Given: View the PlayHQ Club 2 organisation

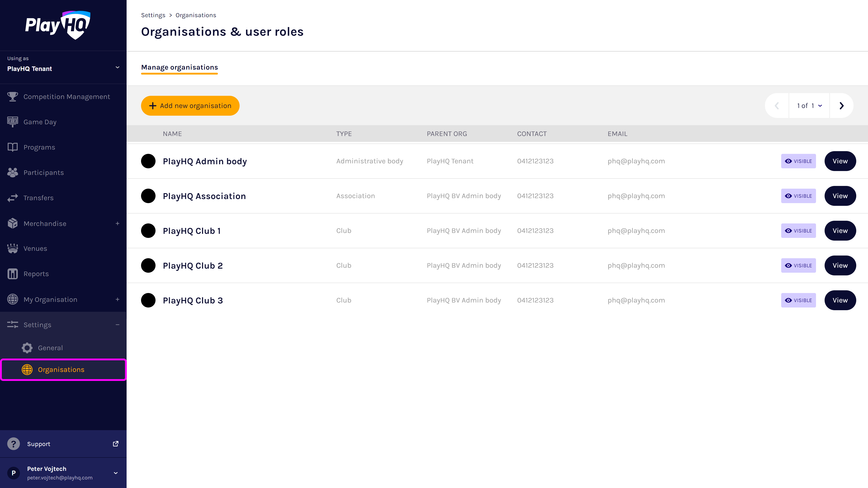Looking at the screenshot, I should (x=840, y=265).
